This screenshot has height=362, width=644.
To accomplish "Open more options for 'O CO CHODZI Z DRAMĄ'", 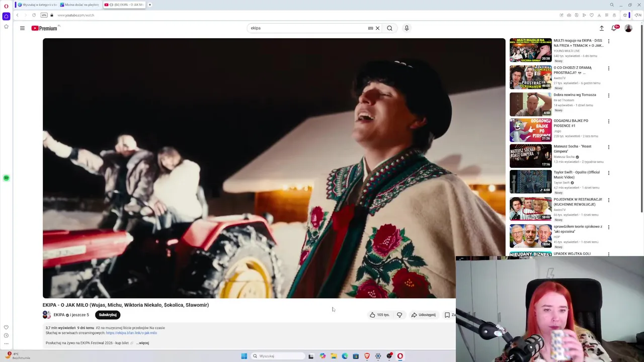I will point(609,68).
